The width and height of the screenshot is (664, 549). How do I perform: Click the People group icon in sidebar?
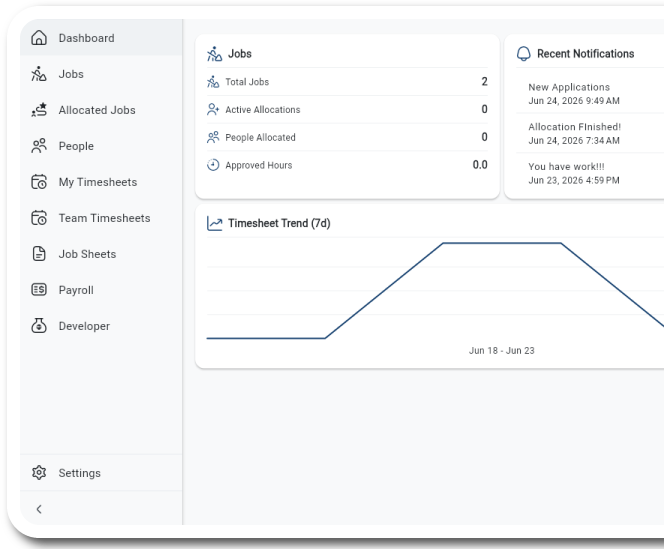tap(39, 146)
